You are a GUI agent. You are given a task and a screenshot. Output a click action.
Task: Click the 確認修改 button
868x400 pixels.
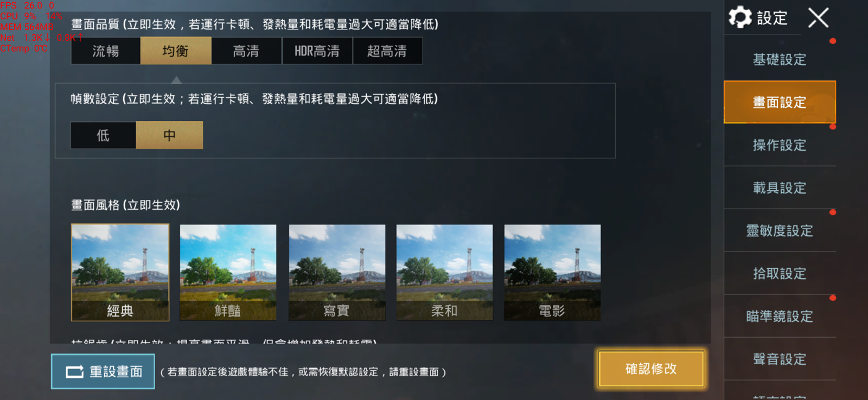tap(651, 369)
